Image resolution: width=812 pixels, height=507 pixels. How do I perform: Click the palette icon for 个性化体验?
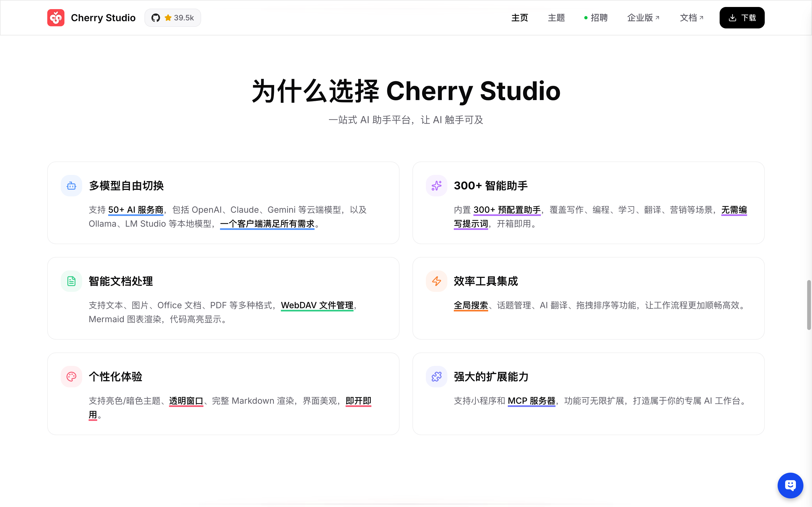[71, 377]
